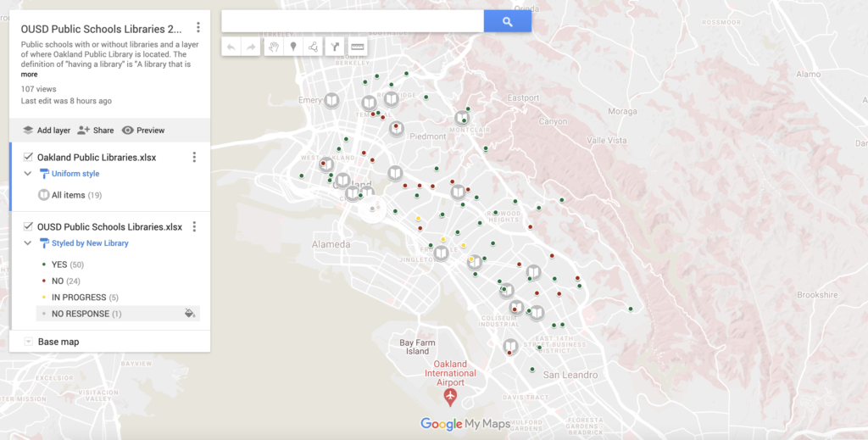Click the Undo arrow tool

point(231,47)
